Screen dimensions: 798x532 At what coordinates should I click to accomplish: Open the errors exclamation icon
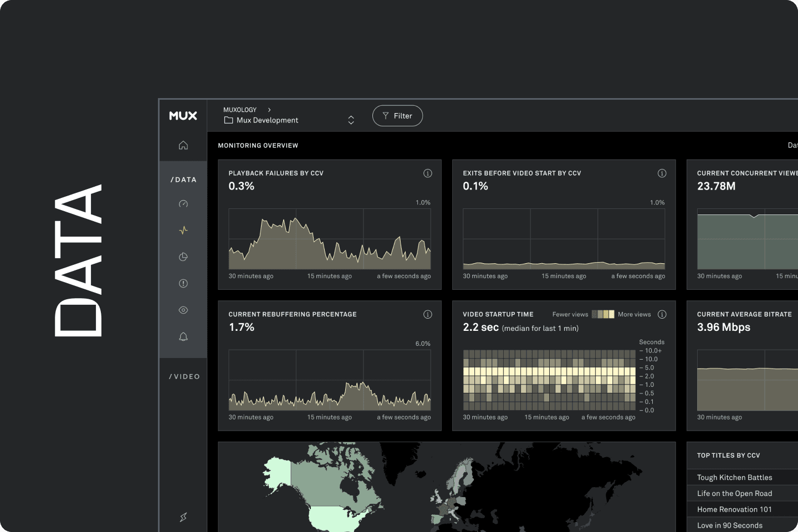click(x=183, y=284)
